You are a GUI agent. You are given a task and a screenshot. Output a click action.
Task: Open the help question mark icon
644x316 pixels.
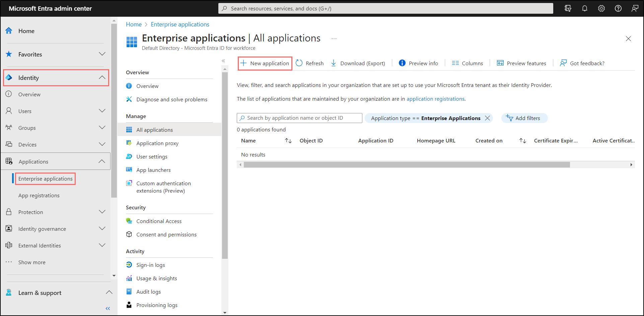(x=618, y=8)
